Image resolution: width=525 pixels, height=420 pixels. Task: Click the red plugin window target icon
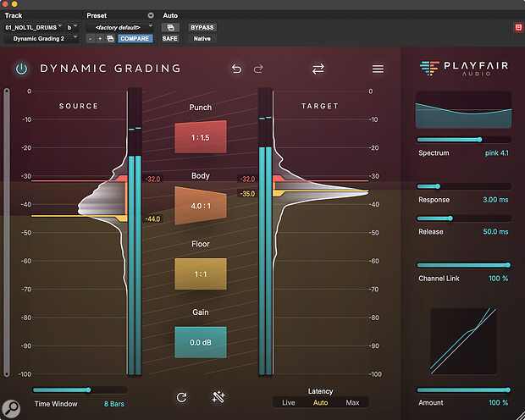518,27
